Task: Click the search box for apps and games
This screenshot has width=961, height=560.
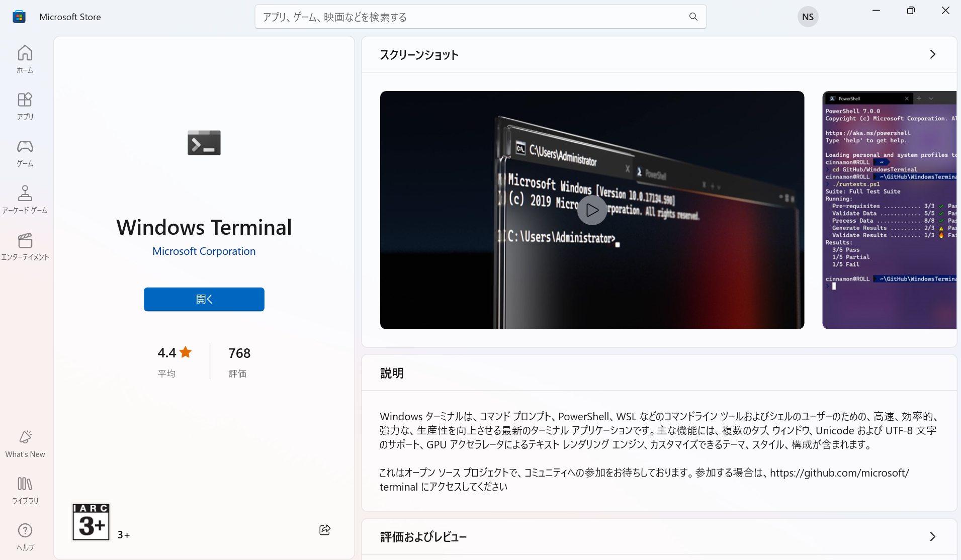Action: (480, 17)
